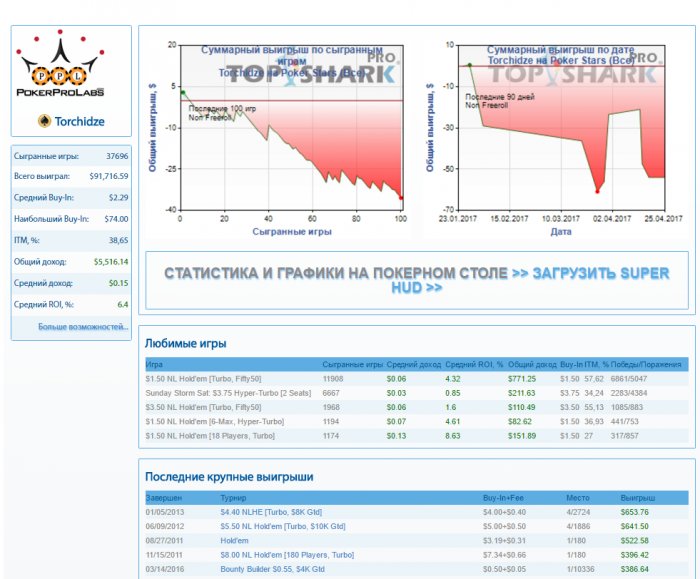Click the 6.4 average ROI value
The width and height of the screenshot is (700, 579).
pos(123,304)
